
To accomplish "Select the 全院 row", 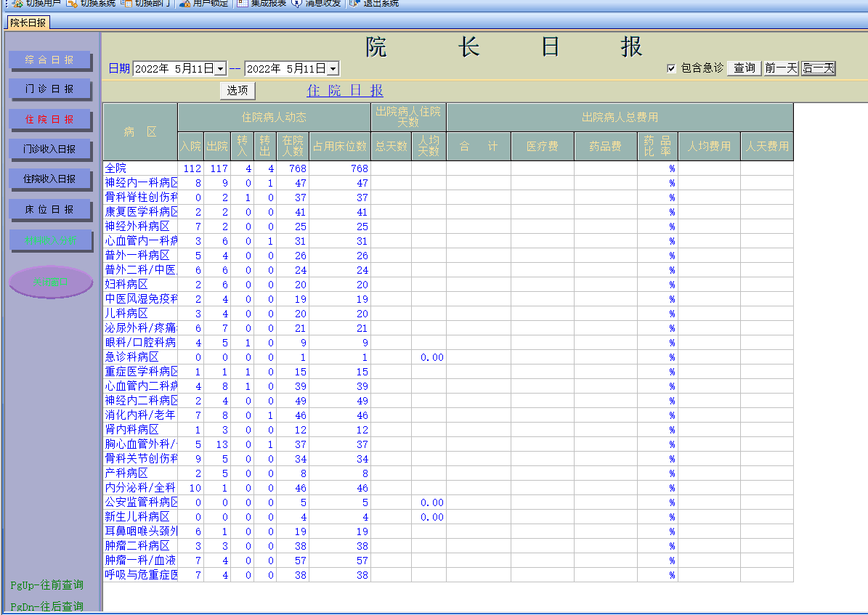I will pyautogui.click(x=448, y=168).
